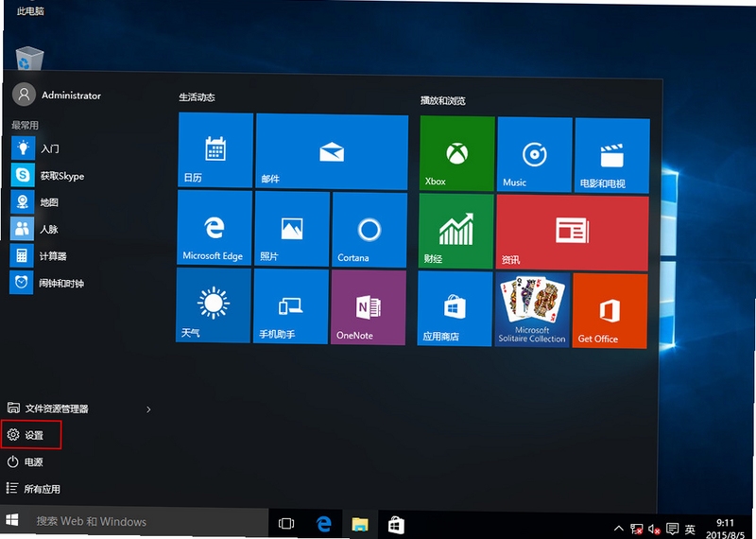Launch the OneNote tile
The width and height of the screenshot is (756, 539).
[x=369, y=307]
